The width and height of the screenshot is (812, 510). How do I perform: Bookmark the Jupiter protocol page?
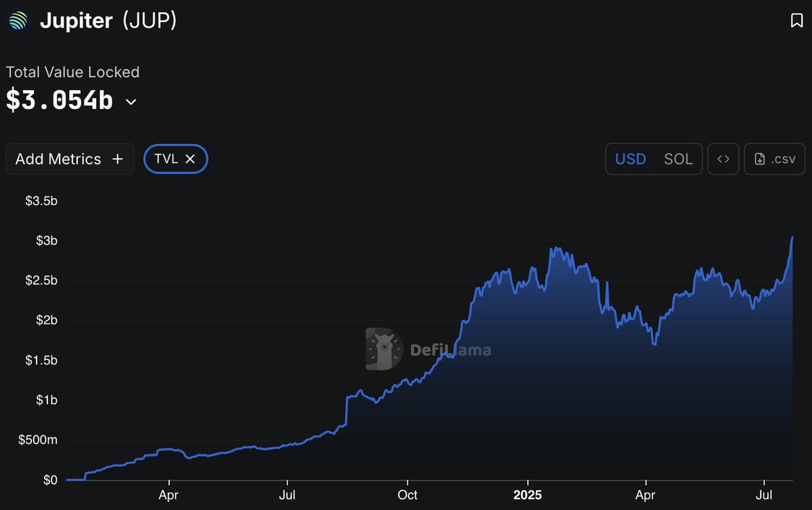coord(796,21)
